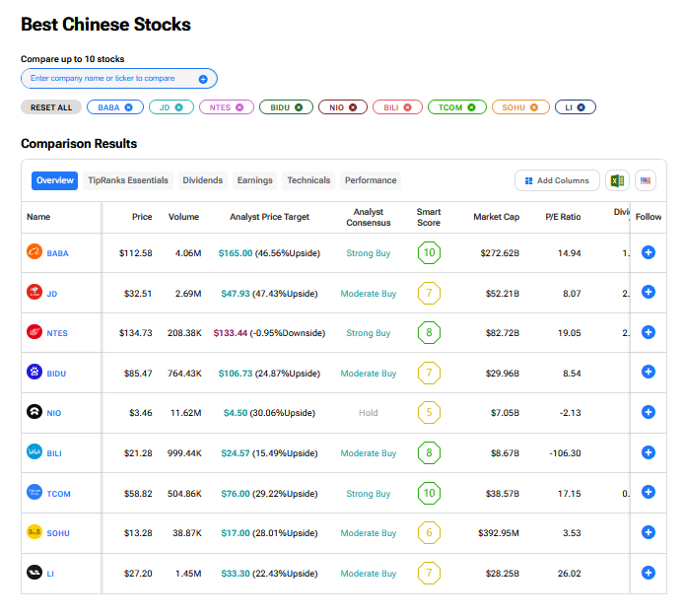Click SOHU's Smart Score 6 badge

tap(429, 532)
